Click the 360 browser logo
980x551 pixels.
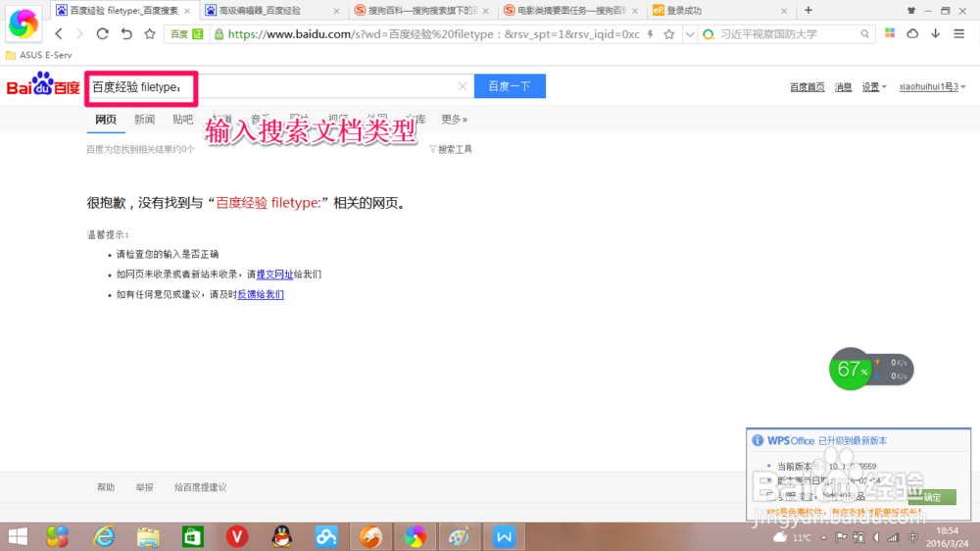click(x=24, y=24)
